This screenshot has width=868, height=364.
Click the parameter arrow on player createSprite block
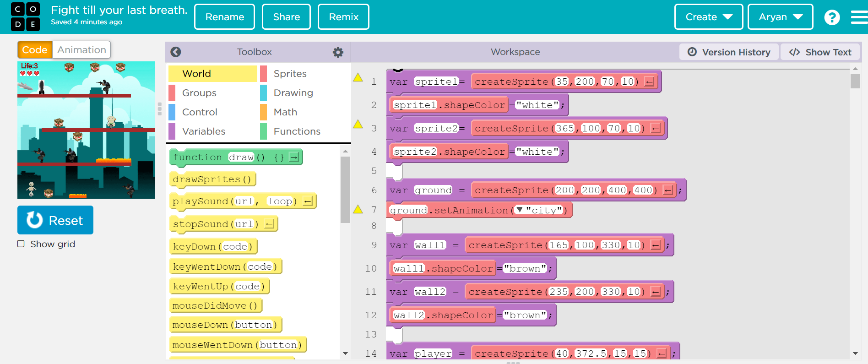[662, 353]
